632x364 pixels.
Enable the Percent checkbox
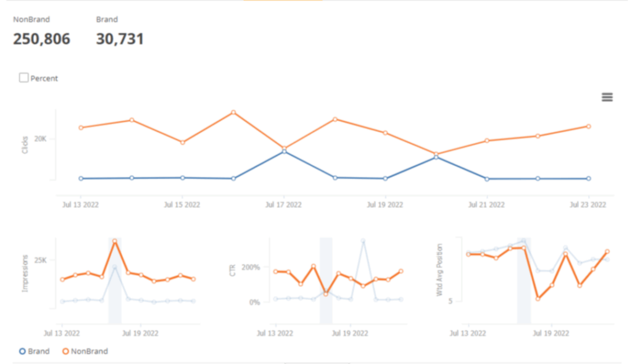(x=24, y=78)
